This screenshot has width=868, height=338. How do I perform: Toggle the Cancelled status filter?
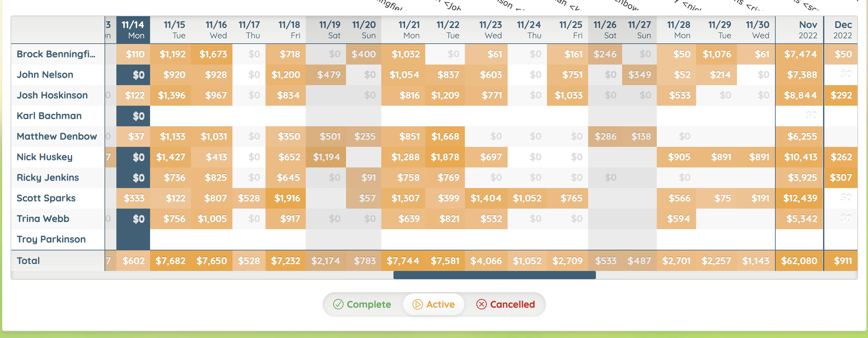click(x=505, y=304)
